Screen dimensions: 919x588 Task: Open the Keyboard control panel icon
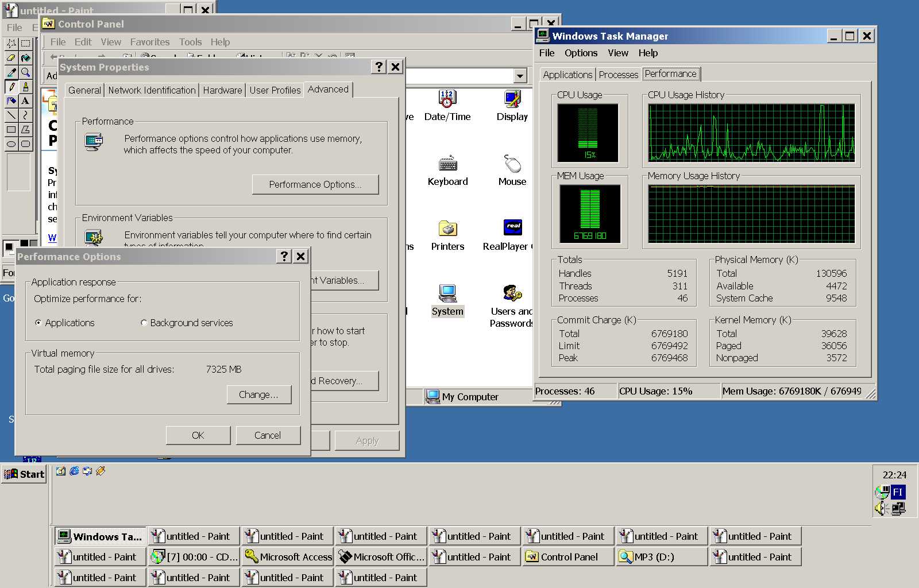447,171
